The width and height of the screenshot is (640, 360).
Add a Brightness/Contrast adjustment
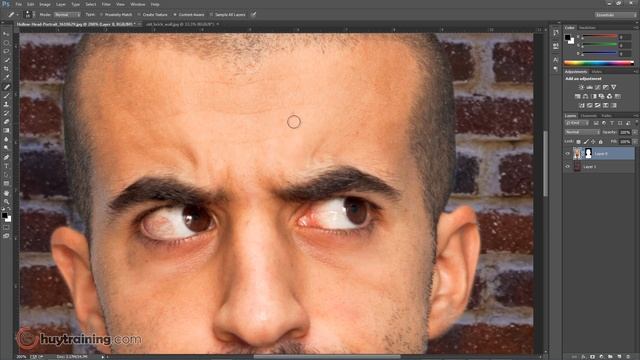click(581, 87)
